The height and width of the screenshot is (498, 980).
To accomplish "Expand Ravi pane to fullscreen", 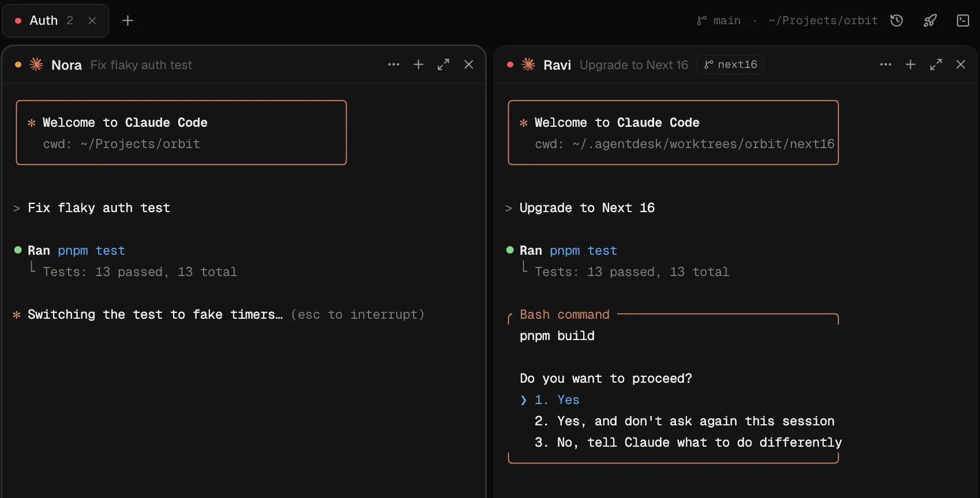I will click(x=936, y=65).
